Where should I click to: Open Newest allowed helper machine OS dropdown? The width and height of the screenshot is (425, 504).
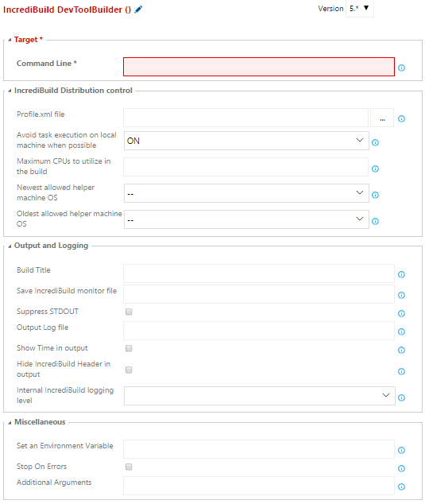click(246, 193)
